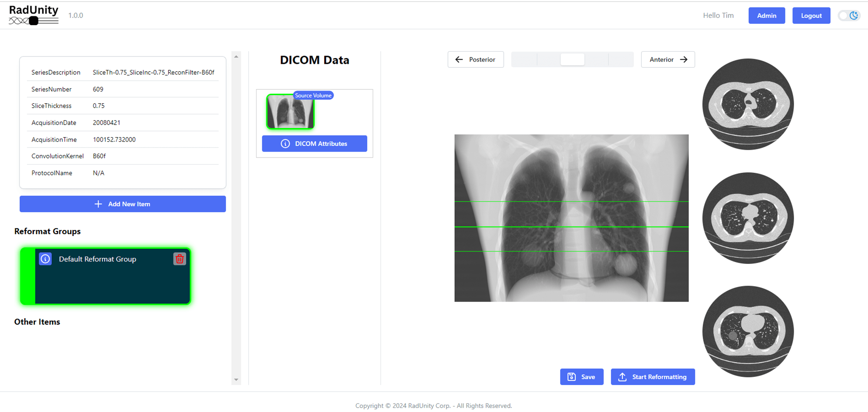This screenshot has width=868, height=412.
Task: Click the Admin button
Action: pos(766,16)
